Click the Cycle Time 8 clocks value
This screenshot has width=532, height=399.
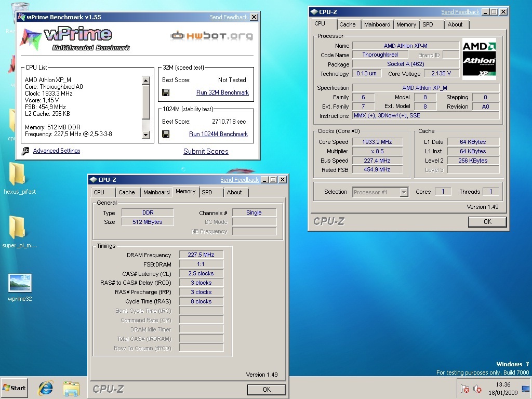pos(201,301)
